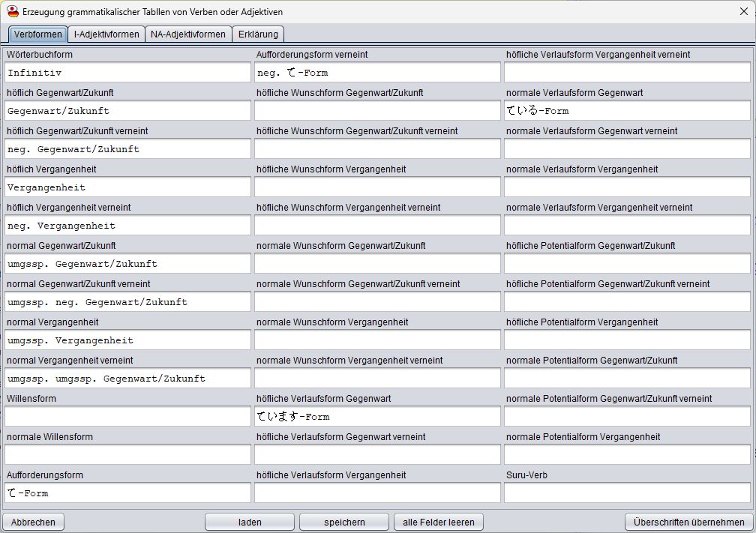Focus the Wörterbuchform input field
The width and height of the screenshot is (756, 533).
pos(127,73)
